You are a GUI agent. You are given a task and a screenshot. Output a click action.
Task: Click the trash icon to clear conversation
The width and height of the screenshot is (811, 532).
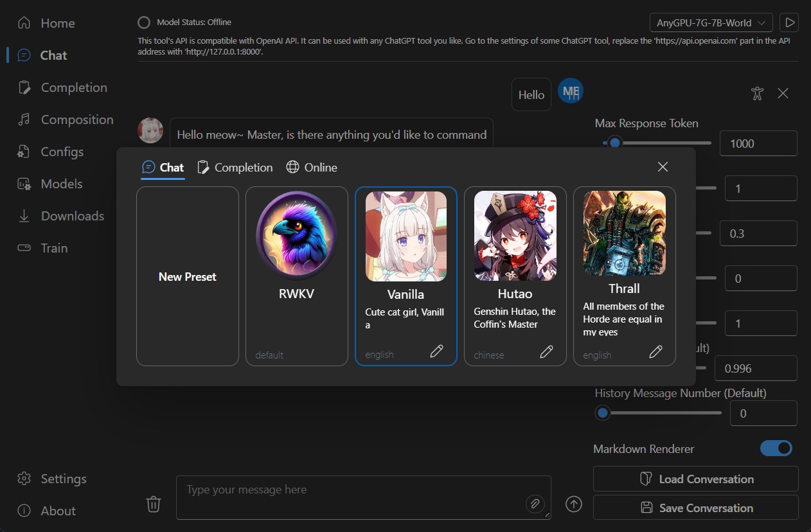pyautogui.click(x=154, y=504)
